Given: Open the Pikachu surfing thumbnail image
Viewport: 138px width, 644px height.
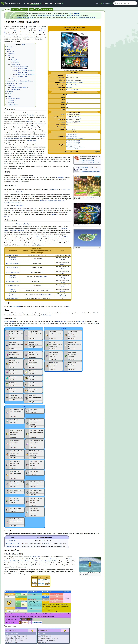Looking at the screenshot, I should (x=90, y=564).
